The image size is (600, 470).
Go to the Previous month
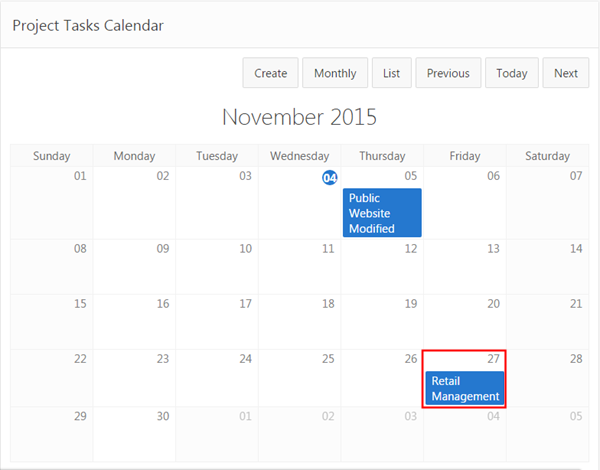[x=448, y=73]
